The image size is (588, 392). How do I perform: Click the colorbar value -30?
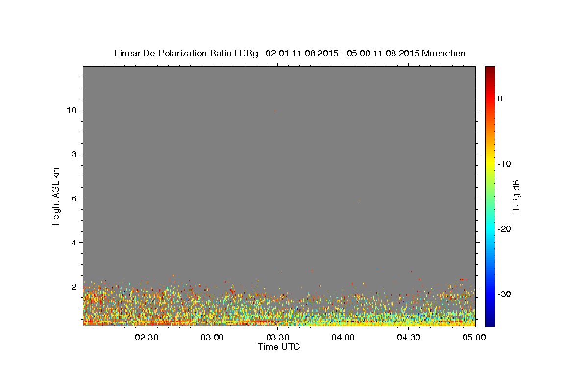(505, 294)
